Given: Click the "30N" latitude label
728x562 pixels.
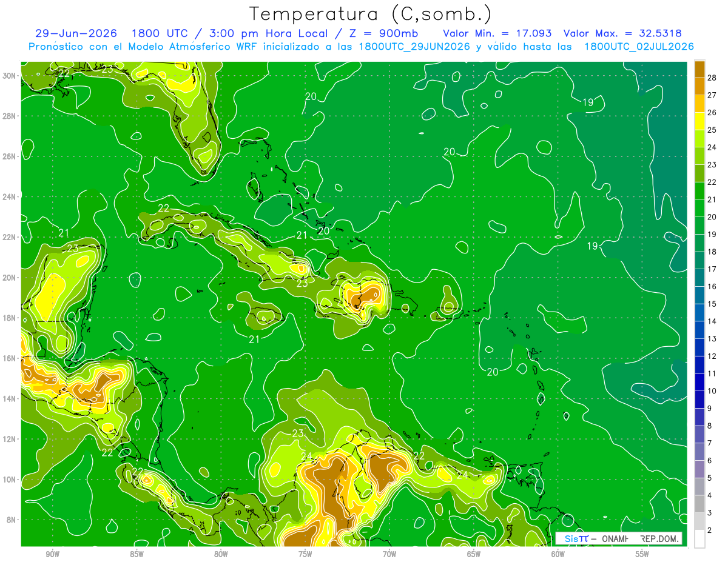Looking at the screenshot, I should [10, 76].
